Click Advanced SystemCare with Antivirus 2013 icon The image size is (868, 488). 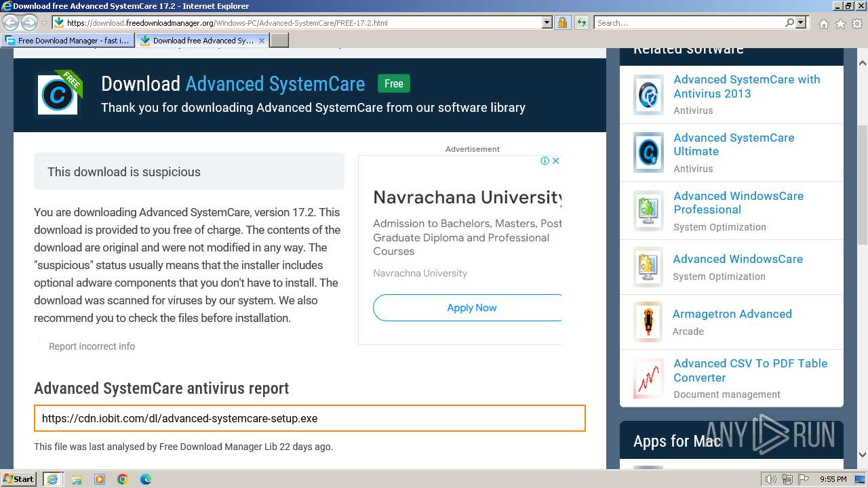coord(648,94)
